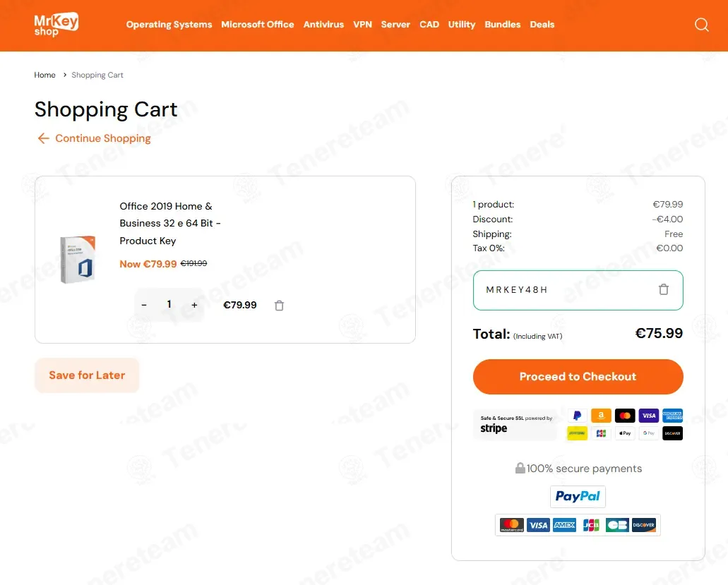Click the MrKey shop logo

[56, 25]
